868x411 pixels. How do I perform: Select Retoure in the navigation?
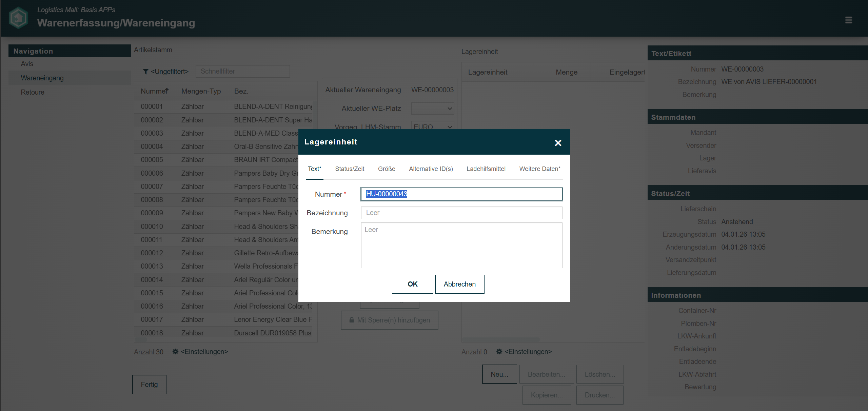point(33,92)
